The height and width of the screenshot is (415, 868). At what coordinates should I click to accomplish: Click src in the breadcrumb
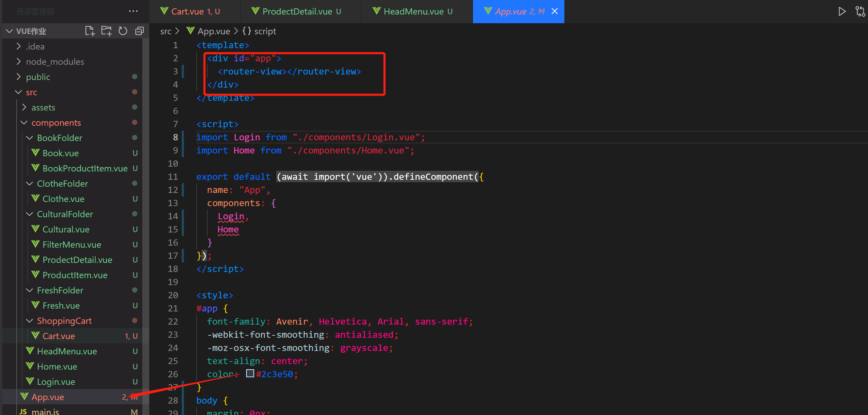tap(166, 31)
